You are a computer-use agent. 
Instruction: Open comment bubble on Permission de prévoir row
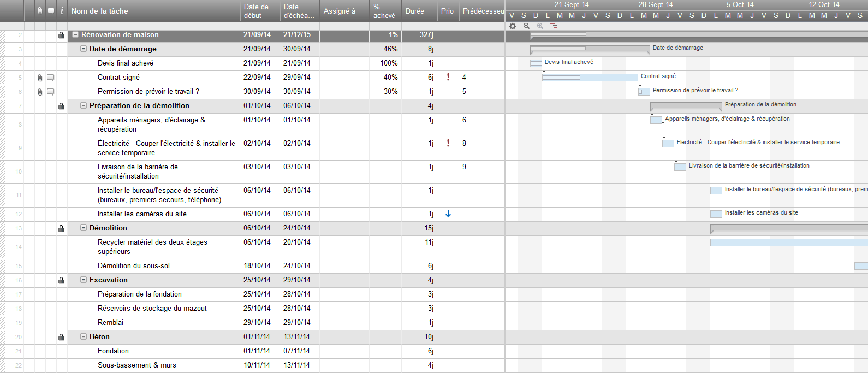(51, 92)
